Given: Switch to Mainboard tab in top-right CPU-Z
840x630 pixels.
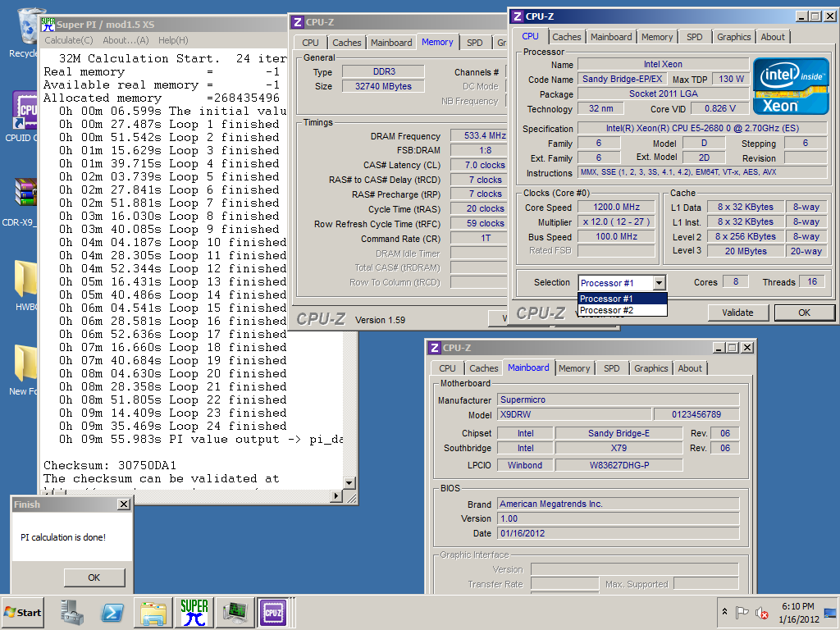Looking at the screenshot, I should [611, 37].
